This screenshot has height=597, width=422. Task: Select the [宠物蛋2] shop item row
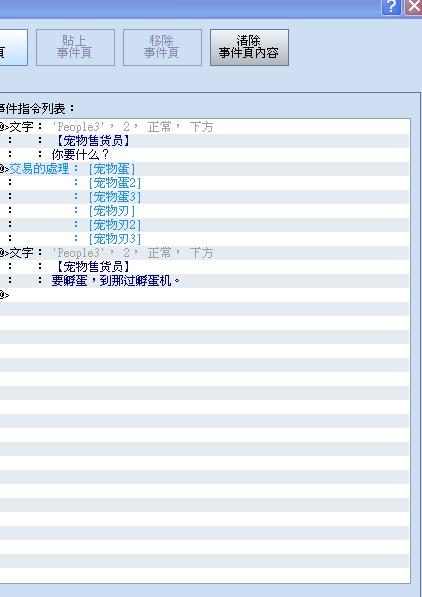coord(204,183)
